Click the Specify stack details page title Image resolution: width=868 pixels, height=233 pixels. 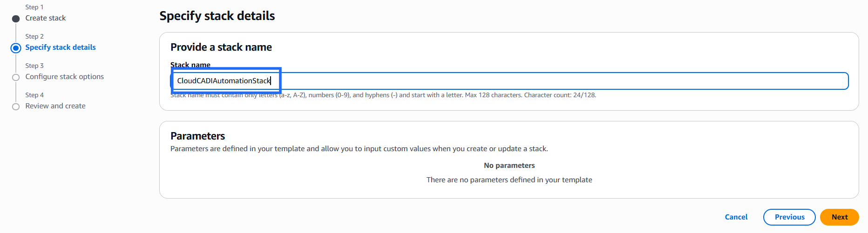(x=217, y=16)
